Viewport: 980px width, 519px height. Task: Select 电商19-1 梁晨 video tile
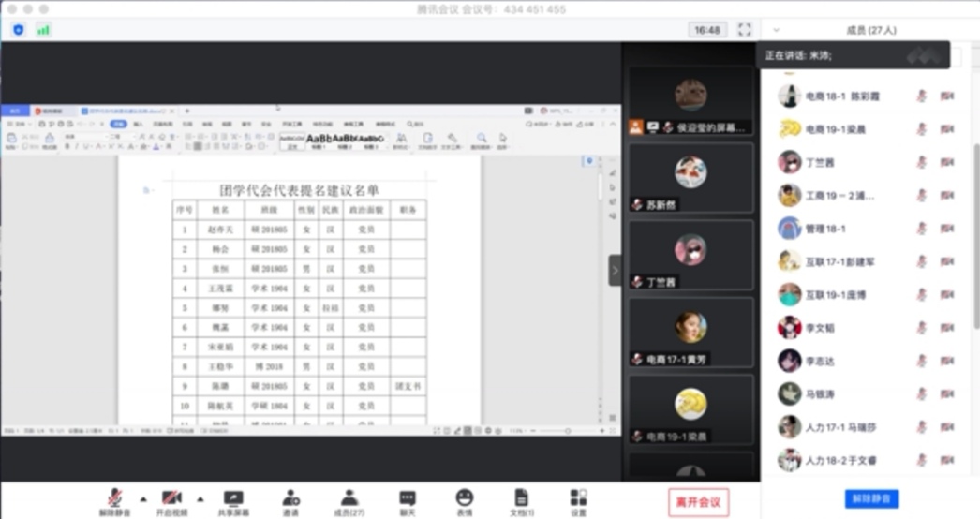click(690, 409)
